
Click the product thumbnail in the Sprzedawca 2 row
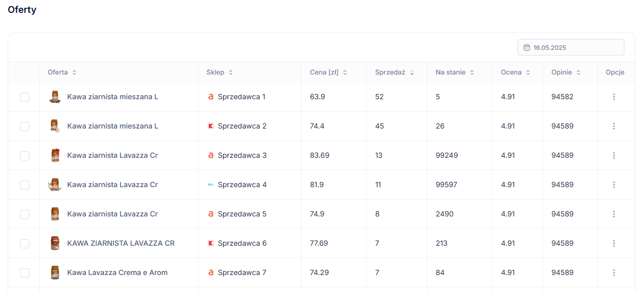click(x=55, y=126)
